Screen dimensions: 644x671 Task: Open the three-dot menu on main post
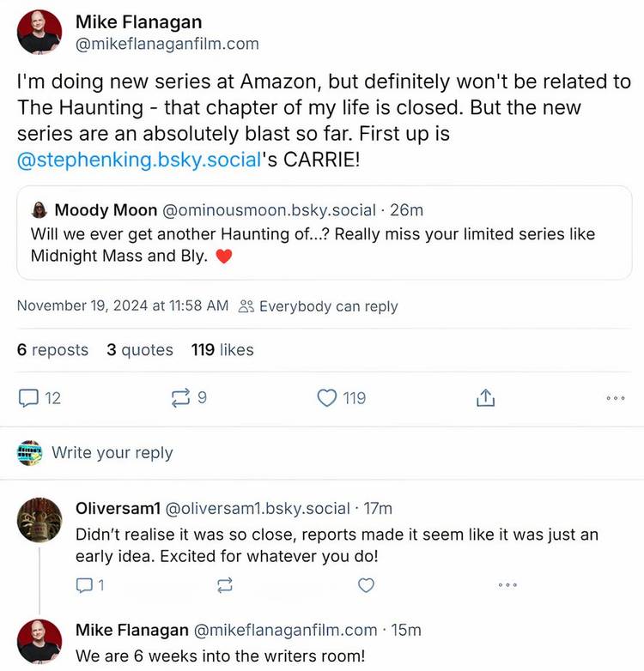615,398
